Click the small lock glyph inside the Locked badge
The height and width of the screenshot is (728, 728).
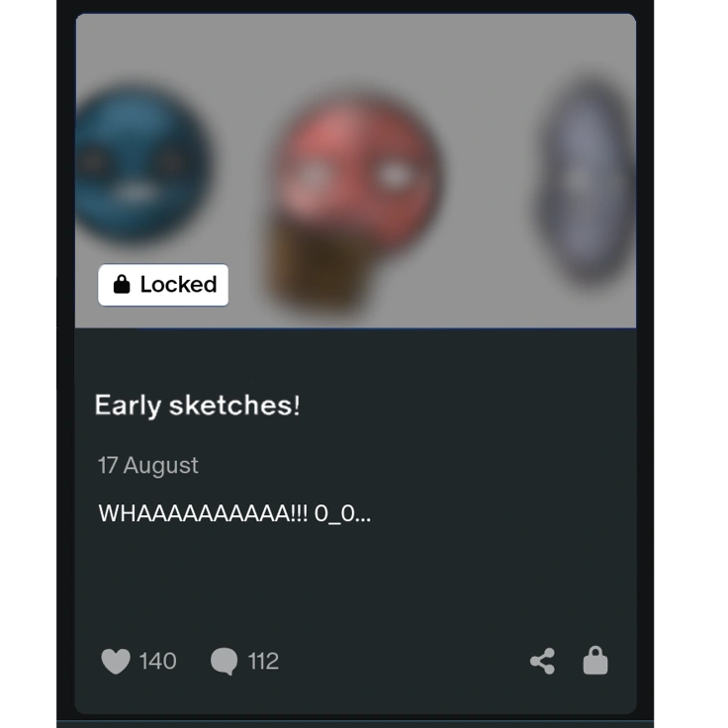pyautogui.click(x=122, y=284)
